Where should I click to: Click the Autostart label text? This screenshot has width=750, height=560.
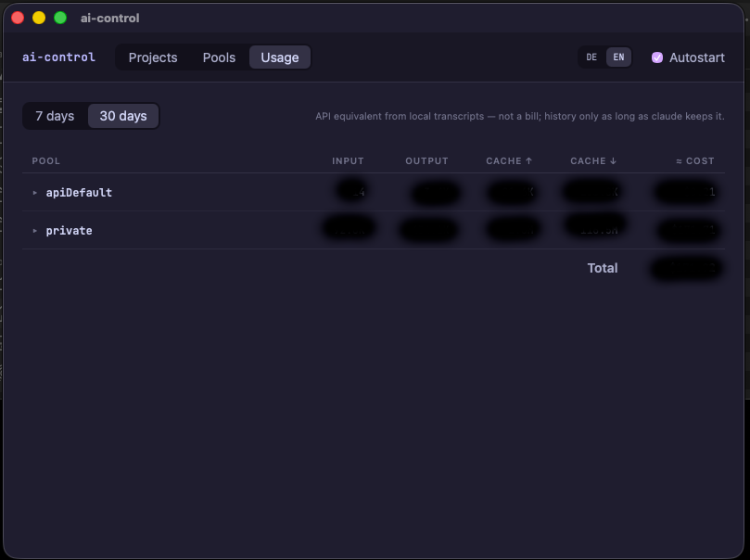(x=696, y=57)
